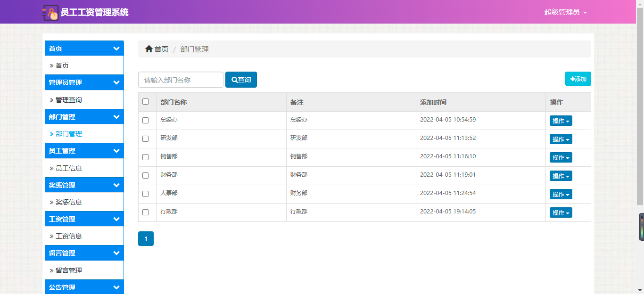Open 操作 dropdown for 研发部 row
The width and height of the screenshot is (644, 294).
561,139
